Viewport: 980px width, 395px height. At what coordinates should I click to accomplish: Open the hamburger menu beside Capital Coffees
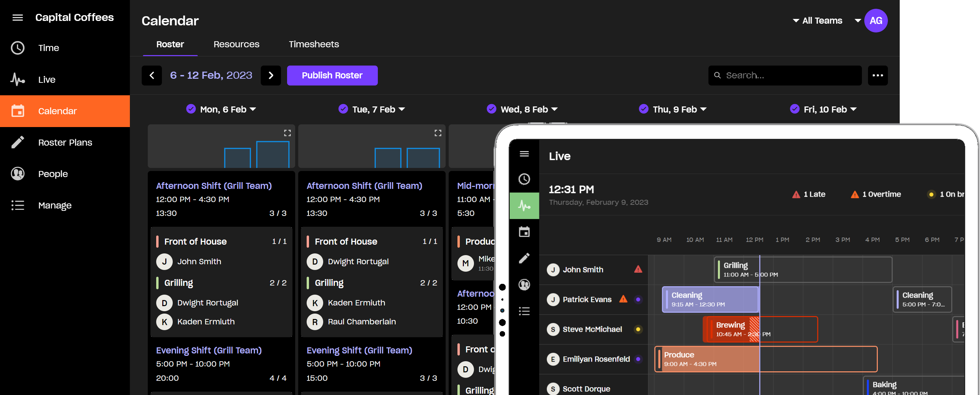coord(18,18)
